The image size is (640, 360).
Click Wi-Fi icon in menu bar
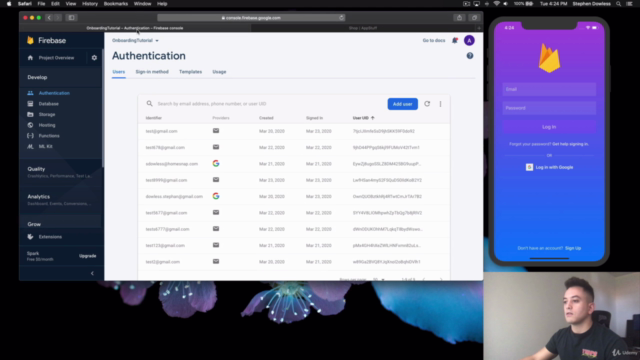tap(496, 4)
